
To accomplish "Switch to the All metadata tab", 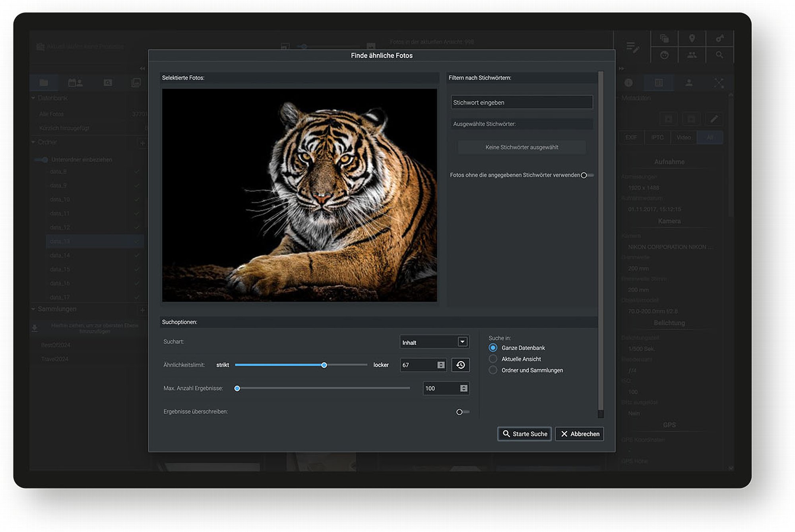I will [x=710, y=138].
